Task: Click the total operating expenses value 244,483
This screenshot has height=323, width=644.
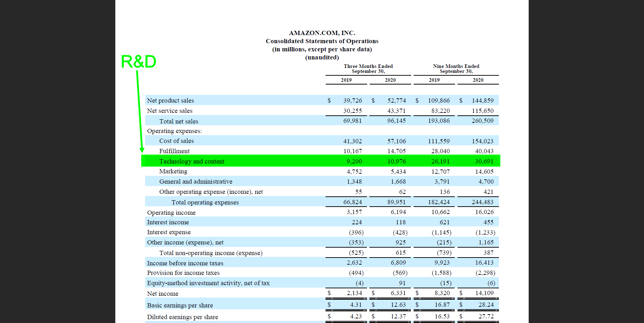Action: pos(483,202)
